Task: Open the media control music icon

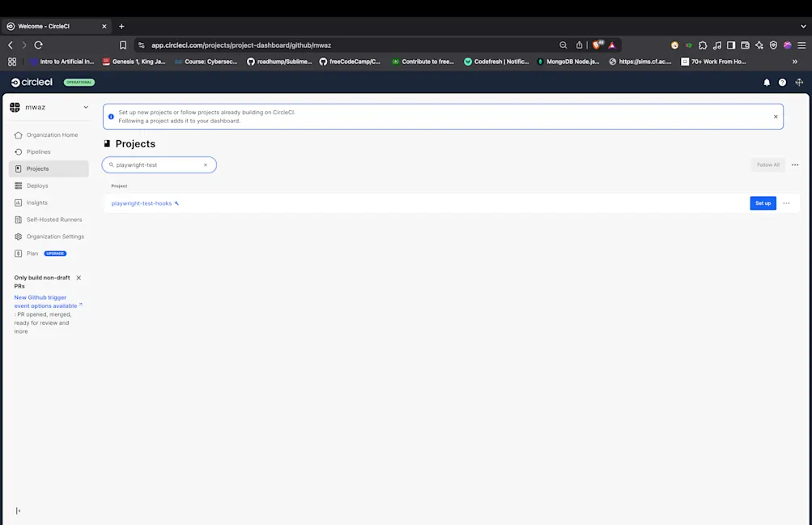Action: pos(716,45)
